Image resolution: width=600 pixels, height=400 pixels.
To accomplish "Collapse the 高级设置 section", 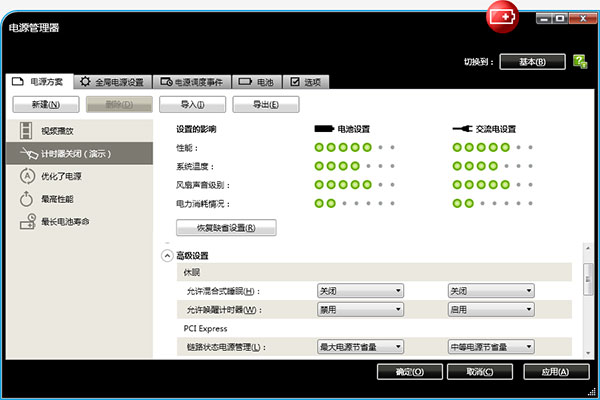I will (x=167, y=256).
